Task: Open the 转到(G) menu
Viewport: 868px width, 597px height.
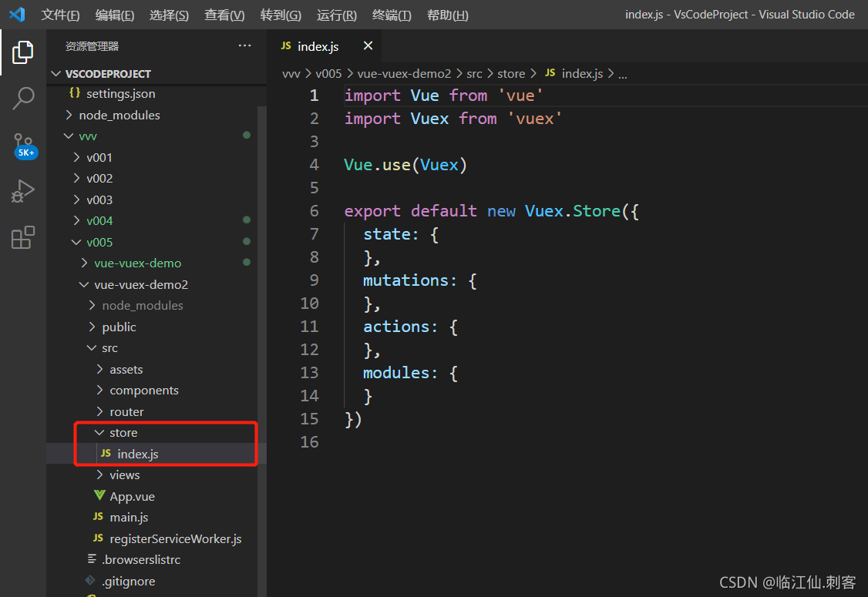Action: pyautogui.click(x=281, y=15)
